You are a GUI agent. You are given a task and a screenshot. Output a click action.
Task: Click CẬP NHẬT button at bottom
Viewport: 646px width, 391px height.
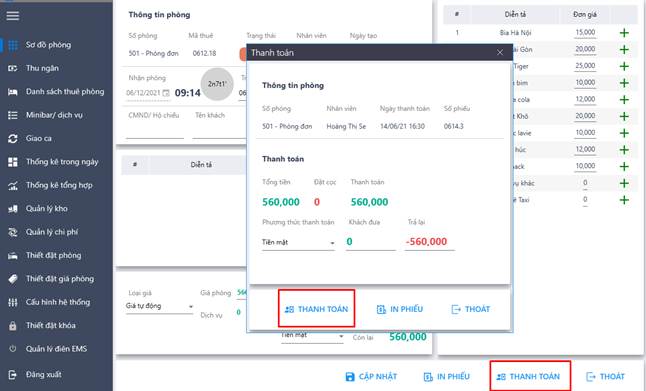point(371,377)
